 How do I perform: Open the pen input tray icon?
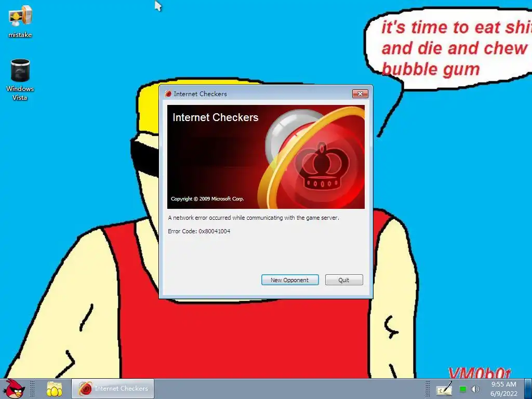(444, 389)
